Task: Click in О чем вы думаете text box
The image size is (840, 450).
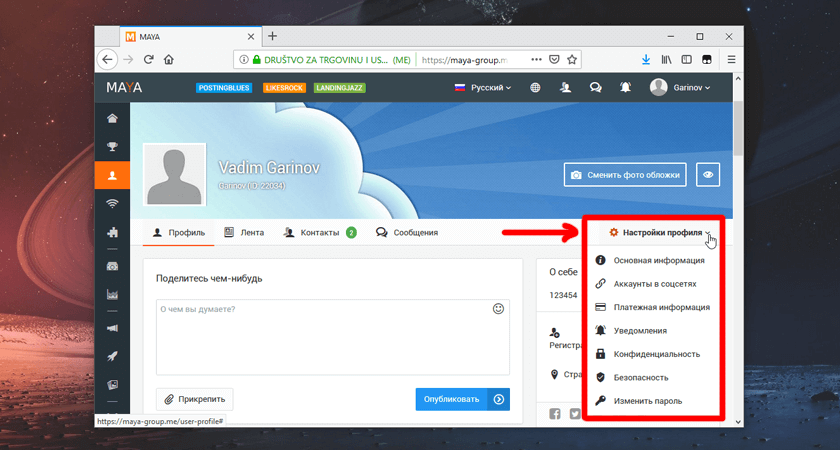Action: point(333,338)
